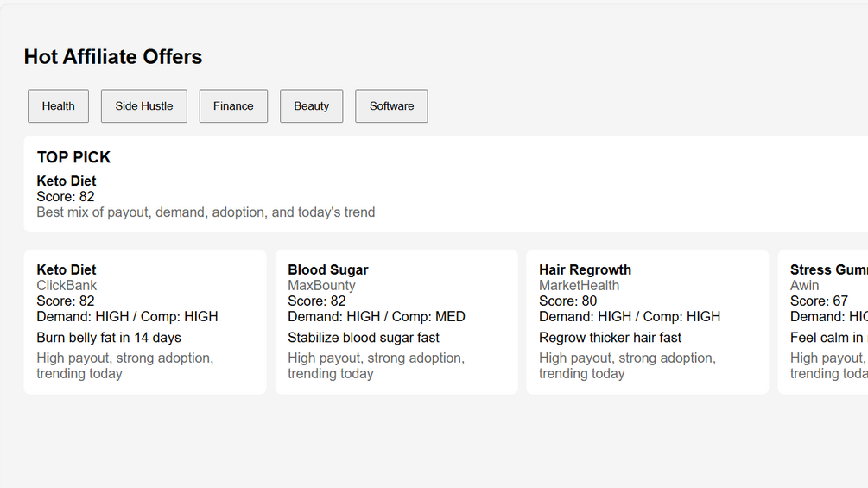Choose the Beauty category button
This screenshot has height=488, width=868.
[x=311, y=106]
